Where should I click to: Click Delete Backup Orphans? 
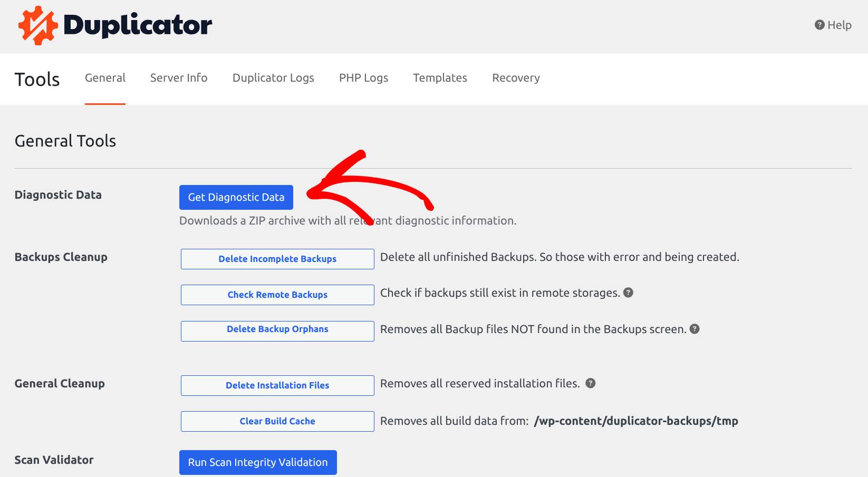coord(277,330)
